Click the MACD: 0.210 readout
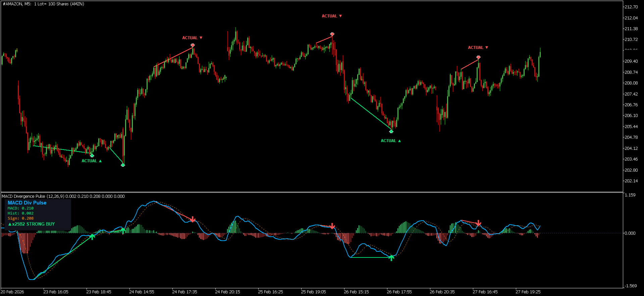The image size is (644, 296). [20, 208]
